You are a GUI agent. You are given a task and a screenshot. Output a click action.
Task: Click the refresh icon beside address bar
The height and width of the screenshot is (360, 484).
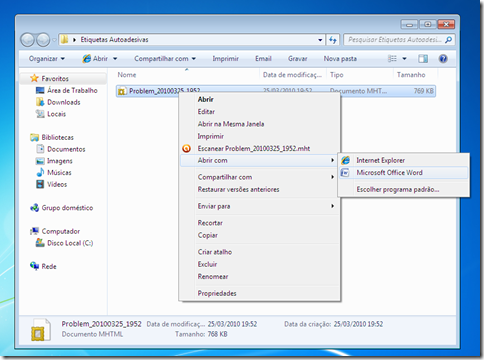click(333, 40)
